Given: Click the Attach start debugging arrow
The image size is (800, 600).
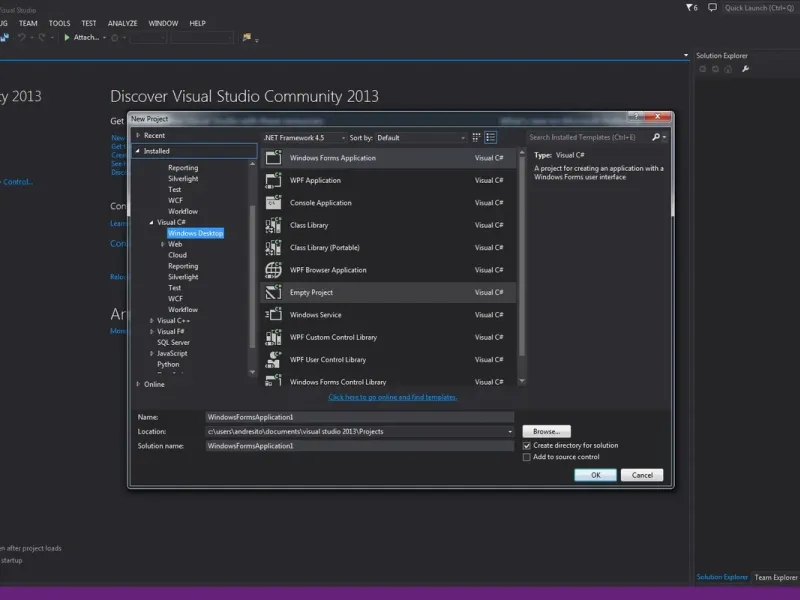Looking at the screenshot, I should [x=67, y=37].
